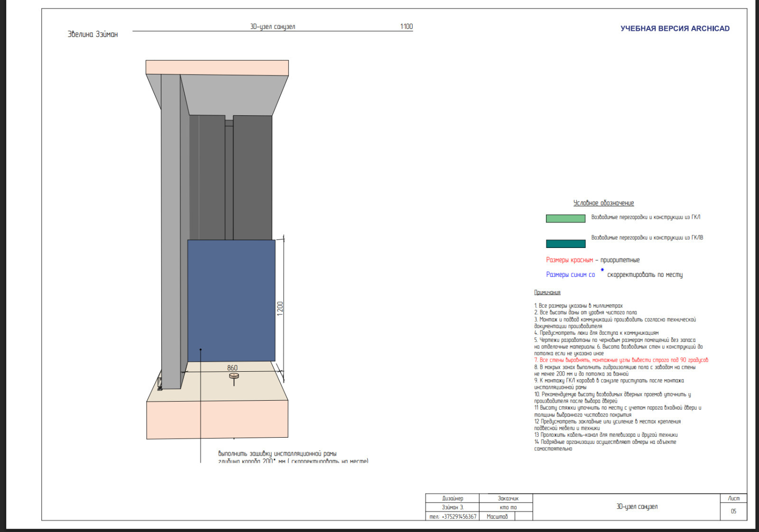Click the phone number in title block
759x532 pixels.
pyautogui.click(x=453, y=516)
